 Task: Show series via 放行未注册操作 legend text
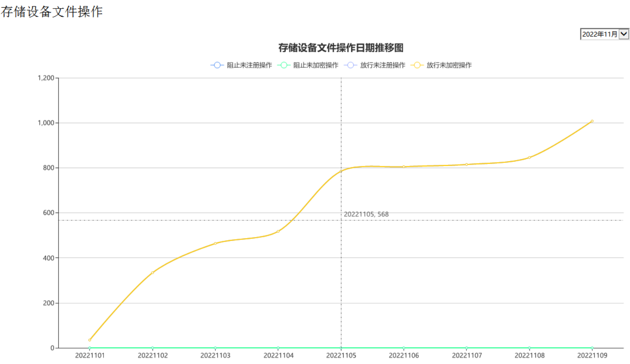382,65
